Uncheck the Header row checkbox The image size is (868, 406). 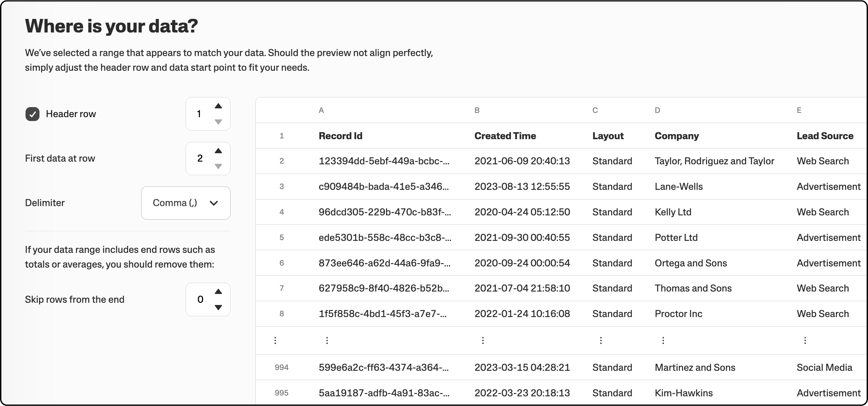(32, 114)
